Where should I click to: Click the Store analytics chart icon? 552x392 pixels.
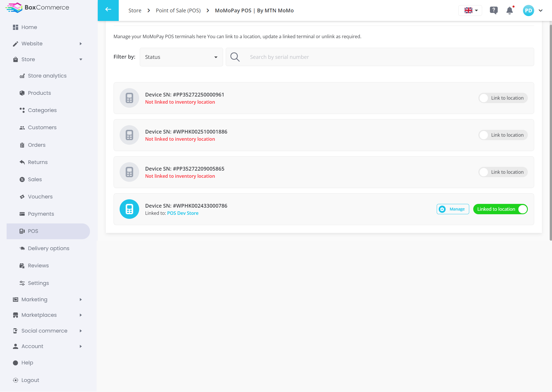22,76
